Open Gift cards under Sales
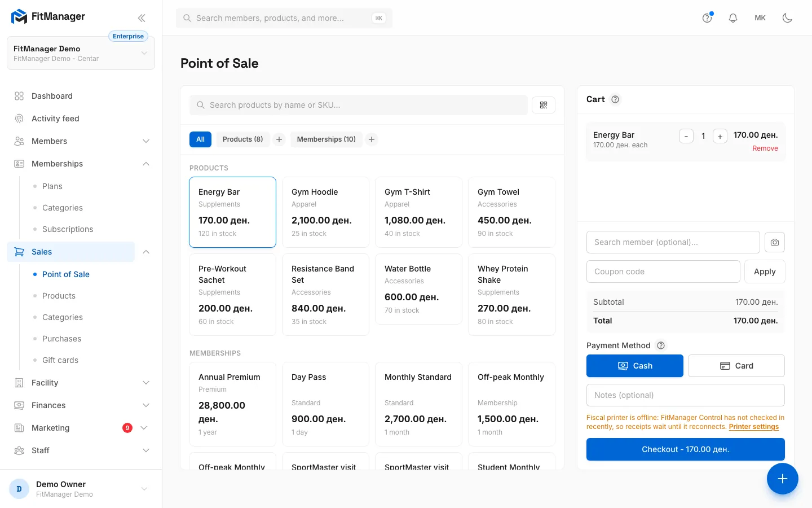The width and height of the screenshot is (812, 508). pos(60,360)
